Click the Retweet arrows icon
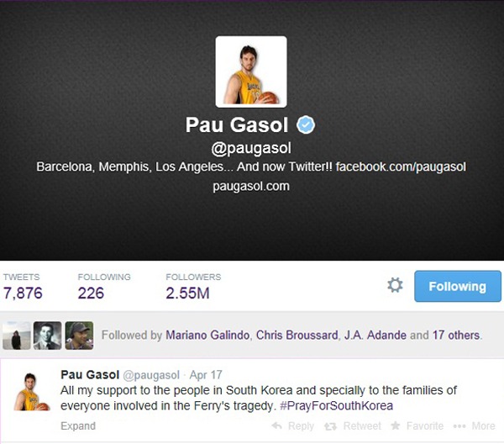This screenshot has height=444, width=504. [330, 426]
